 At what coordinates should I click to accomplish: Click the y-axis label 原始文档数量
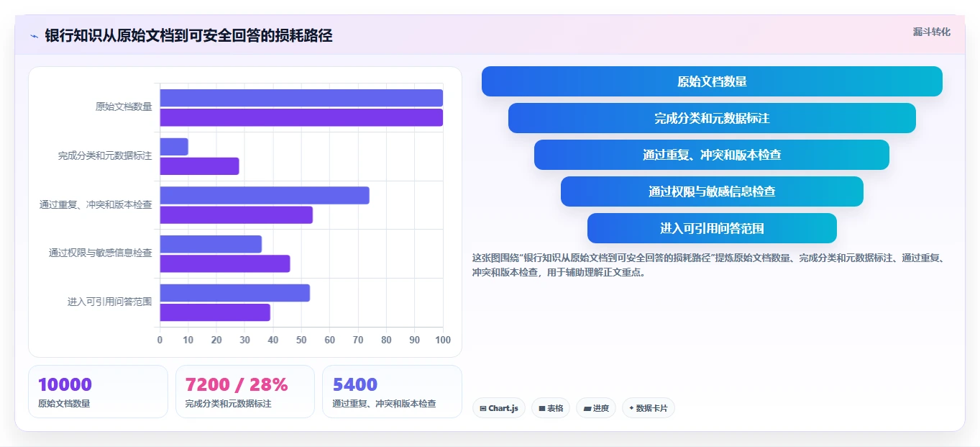coord(124,107)
